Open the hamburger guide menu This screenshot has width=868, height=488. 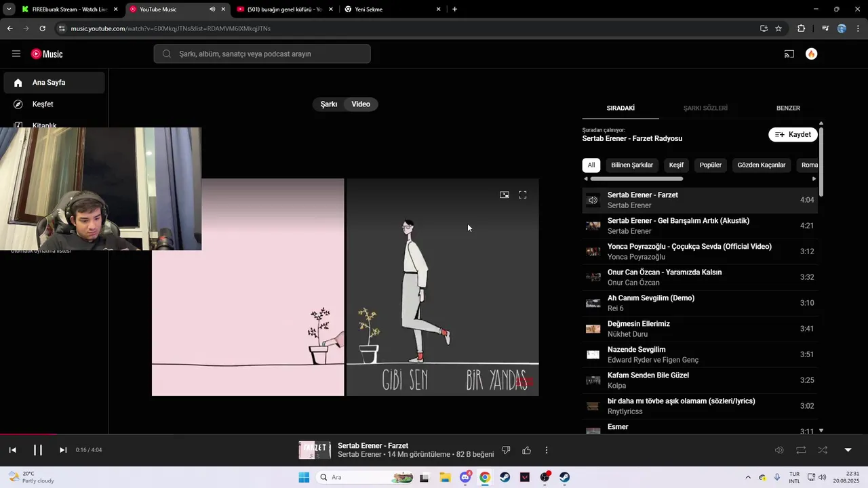click(x=16, y=54)
